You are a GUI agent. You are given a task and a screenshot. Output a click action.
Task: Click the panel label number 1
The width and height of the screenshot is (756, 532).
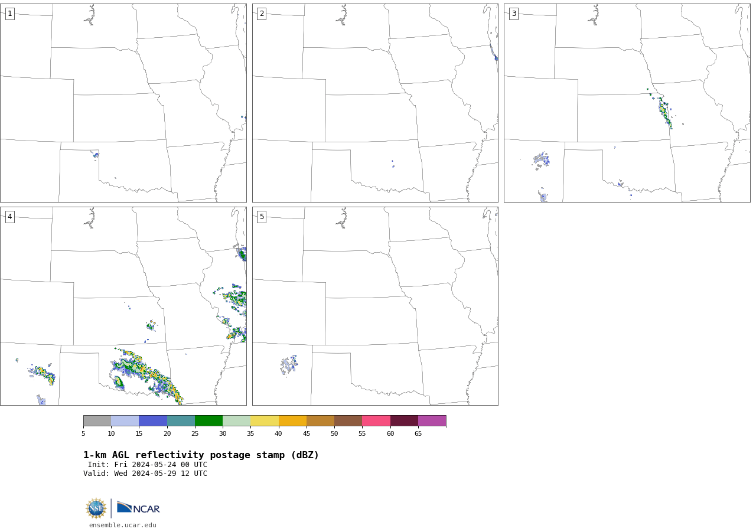tap(9, 14)
